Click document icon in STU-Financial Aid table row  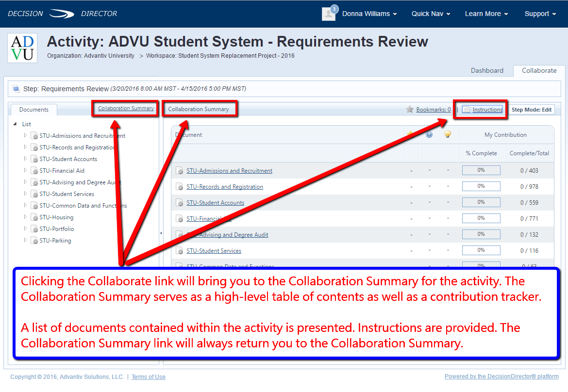(180, 218)
